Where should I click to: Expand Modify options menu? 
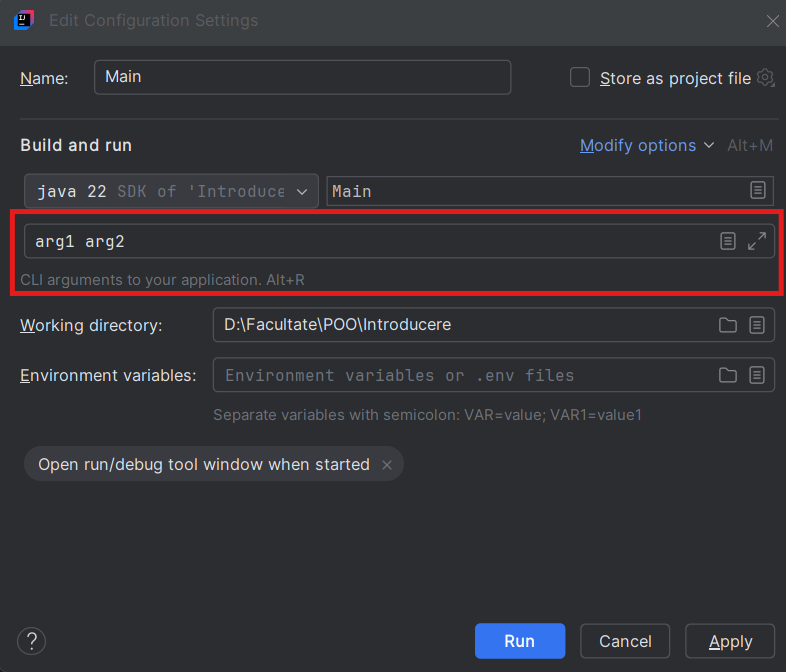pos(647,145)
